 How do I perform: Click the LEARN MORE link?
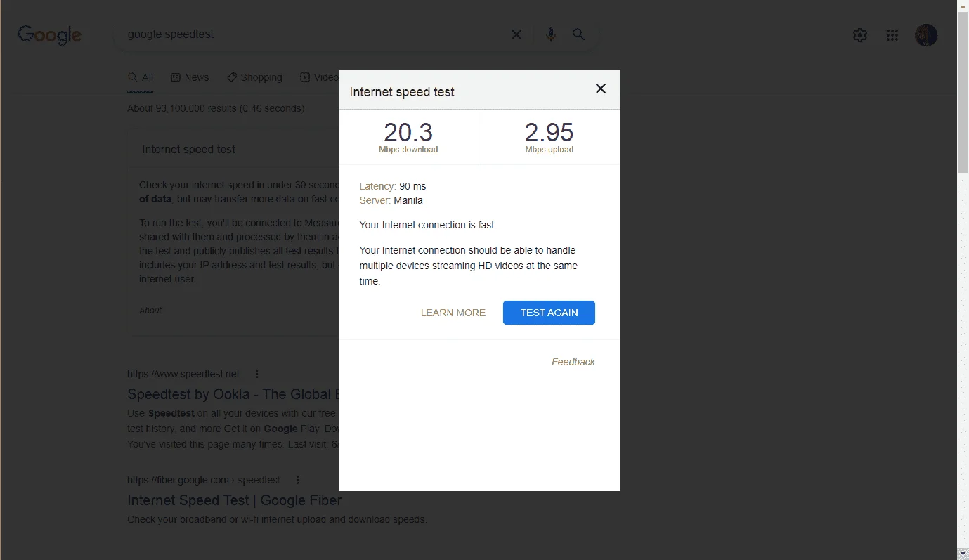coord(453,313)
